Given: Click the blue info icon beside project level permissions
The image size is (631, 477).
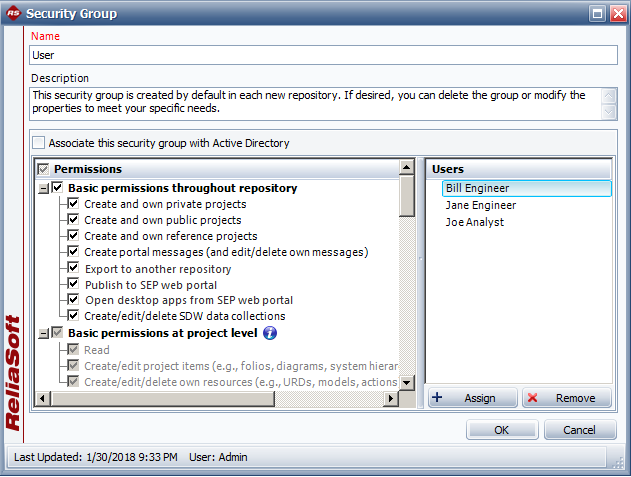Looking at the screenshot, I should click(270, 333).
